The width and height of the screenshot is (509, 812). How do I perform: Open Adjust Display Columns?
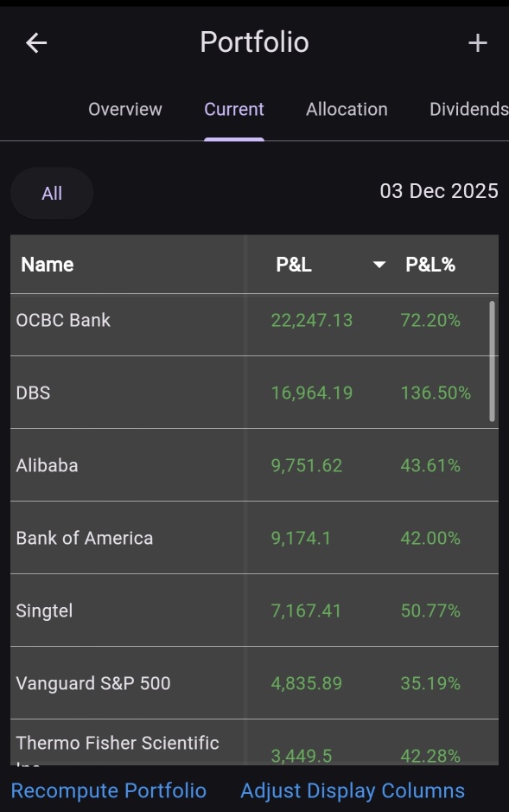tap(353, 790)
